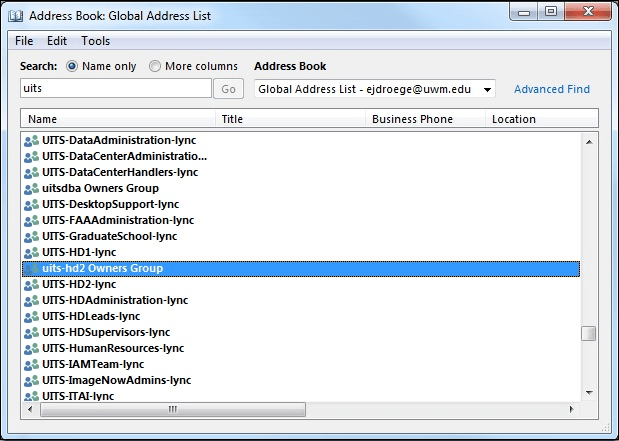The height and width of the screenshot is (441, 619).
Task: Open the Tools menu
Action: 96,41
